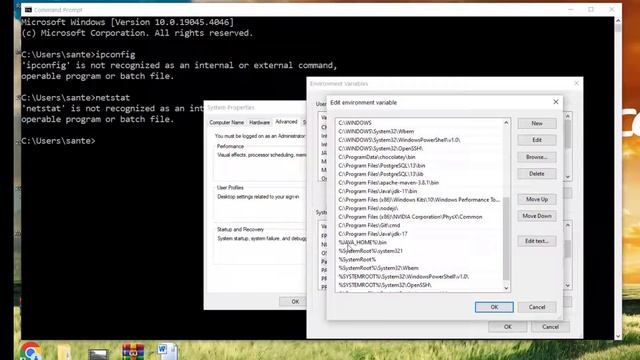Click the Edit text... button
The width and height of the screenshot is (640, 360).
pyautogui.click(x=537, y=241)
